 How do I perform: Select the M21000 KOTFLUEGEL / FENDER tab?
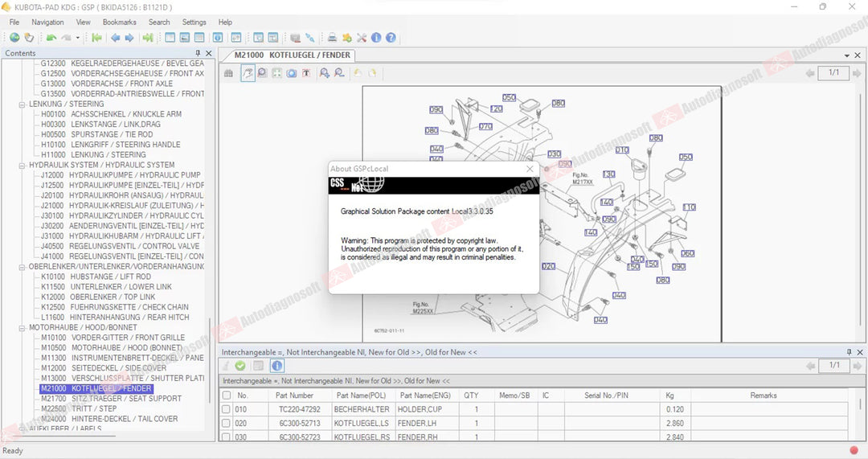click(x=293, y=55)
